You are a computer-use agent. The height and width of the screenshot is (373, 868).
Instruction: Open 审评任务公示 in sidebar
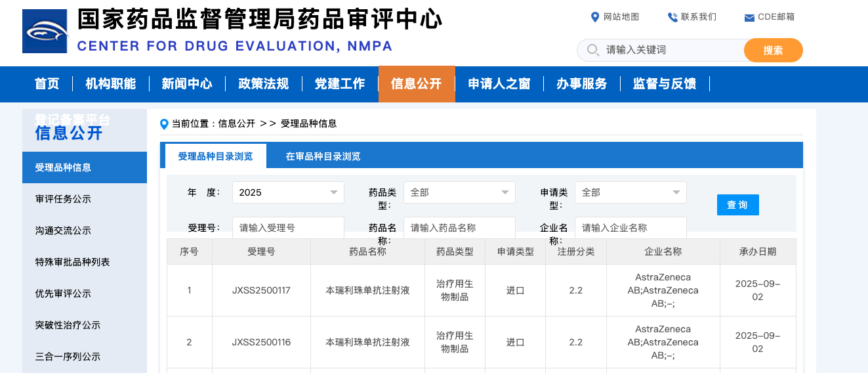coord(85,199)
